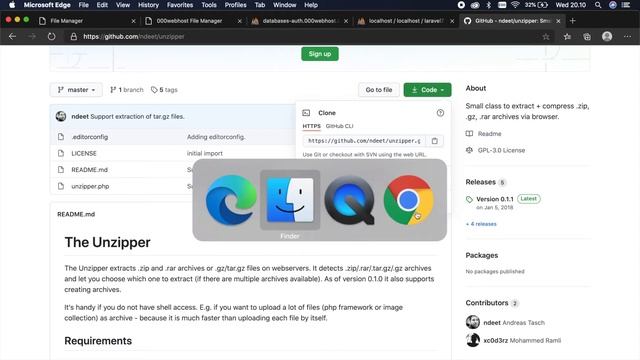Image resolution: width=640 pixels, height=360 pixels.
Task: Open the File menu
Action: [84, 5]
